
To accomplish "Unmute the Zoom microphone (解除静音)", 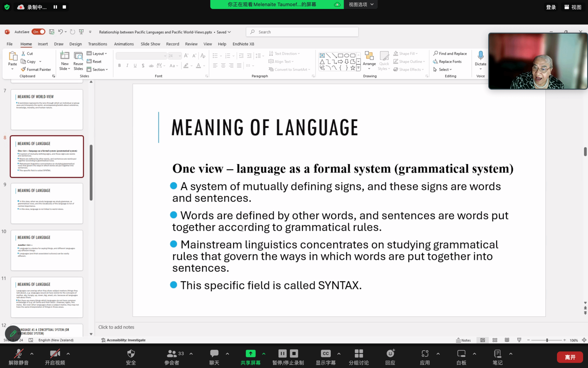I will point(19,354).
